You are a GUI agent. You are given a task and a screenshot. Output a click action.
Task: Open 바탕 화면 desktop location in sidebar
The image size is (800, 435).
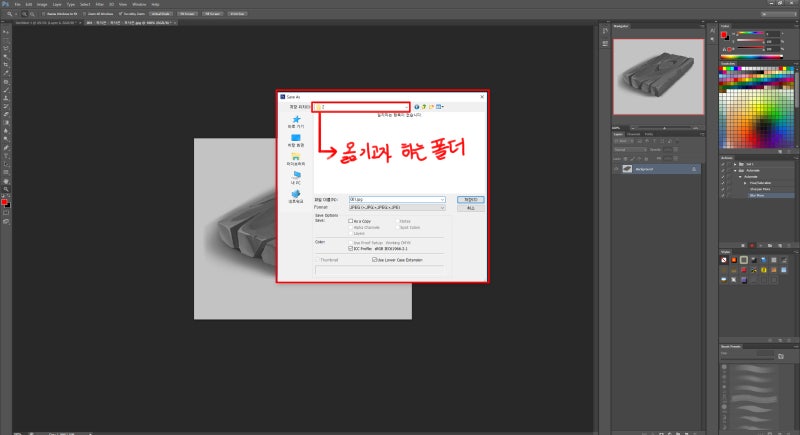(296, 141)
